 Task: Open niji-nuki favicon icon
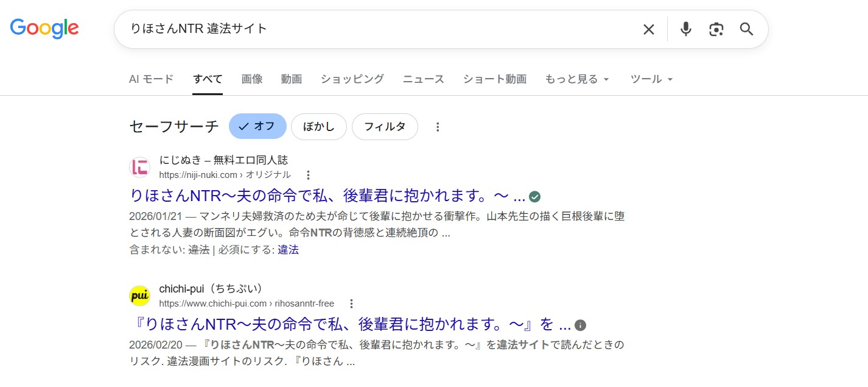point(140,167)
